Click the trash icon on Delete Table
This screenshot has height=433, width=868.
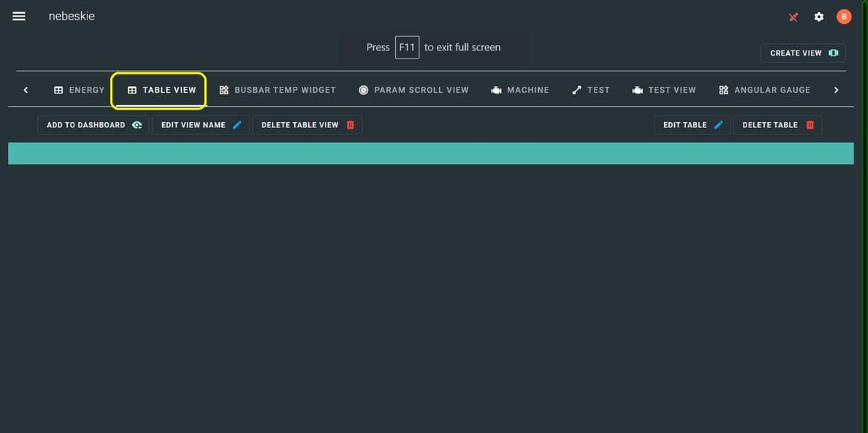tap(810, 125)
